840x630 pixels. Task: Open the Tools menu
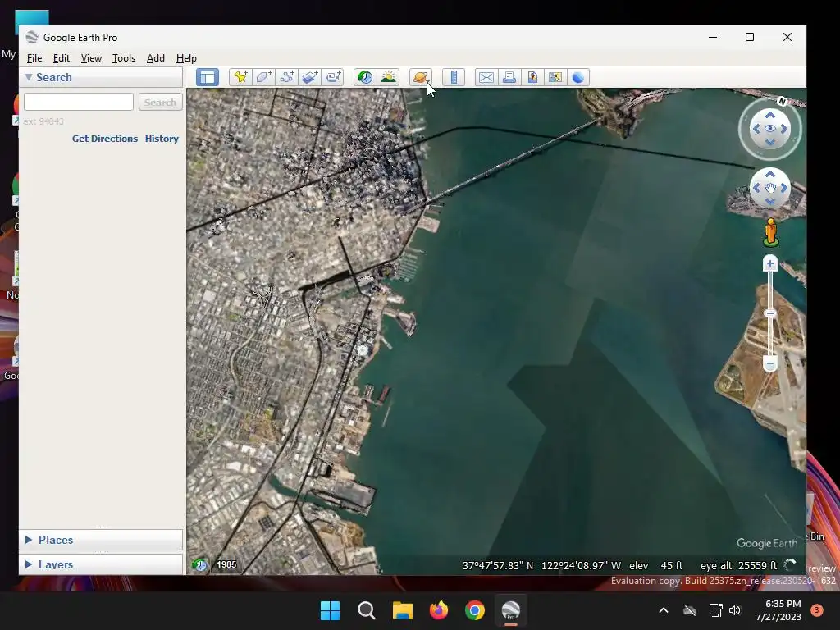[x=124, y=58]
